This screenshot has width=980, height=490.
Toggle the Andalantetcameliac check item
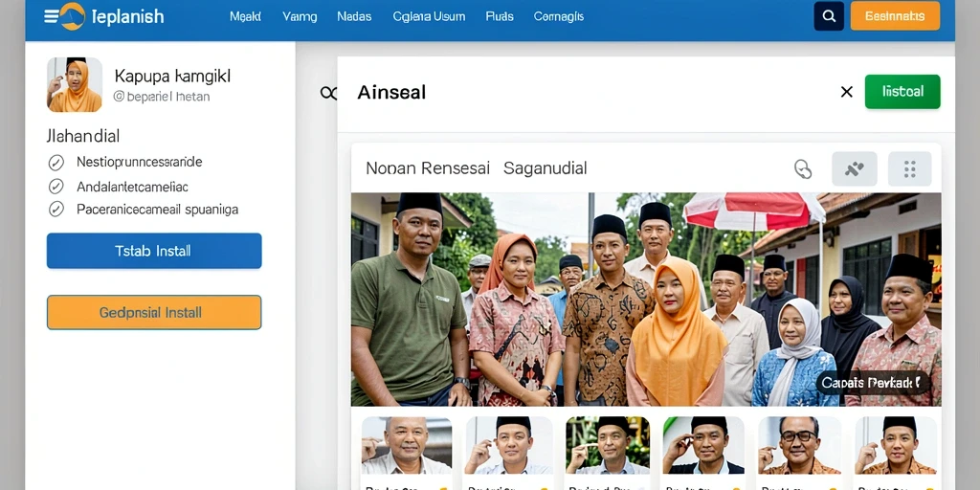click(x=118, y=187)
